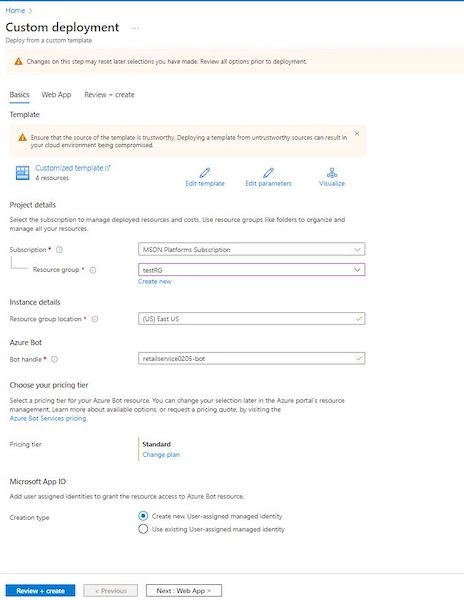The width and height of the screenshot is (464, 600).
Task: Click the info icon beside Bot handle
Action: coord(54,359)
